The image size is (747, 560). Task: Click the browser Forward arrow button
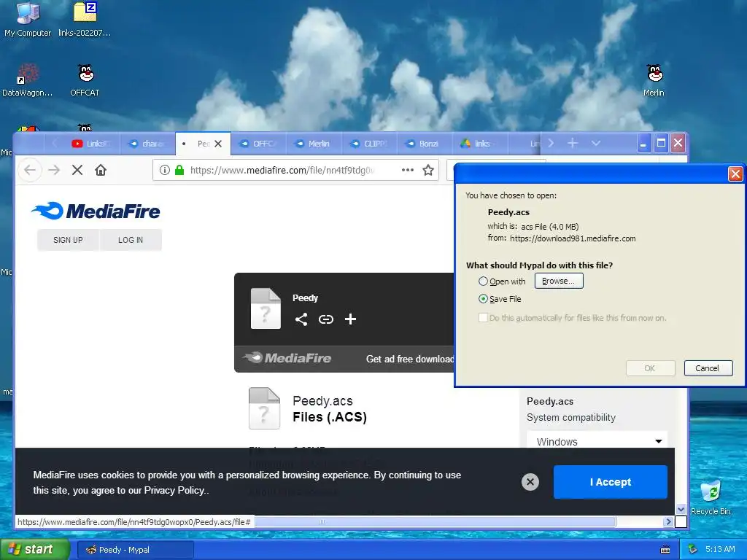click(54, 170)
